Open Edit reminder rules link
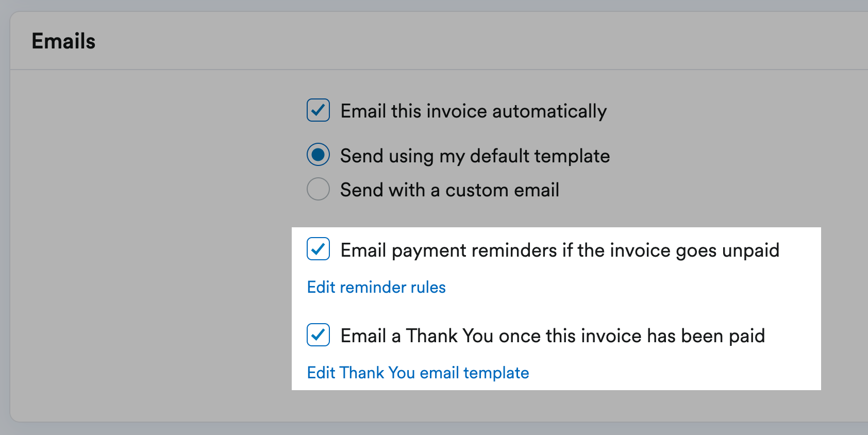868x435 pixels. (376, 287)
